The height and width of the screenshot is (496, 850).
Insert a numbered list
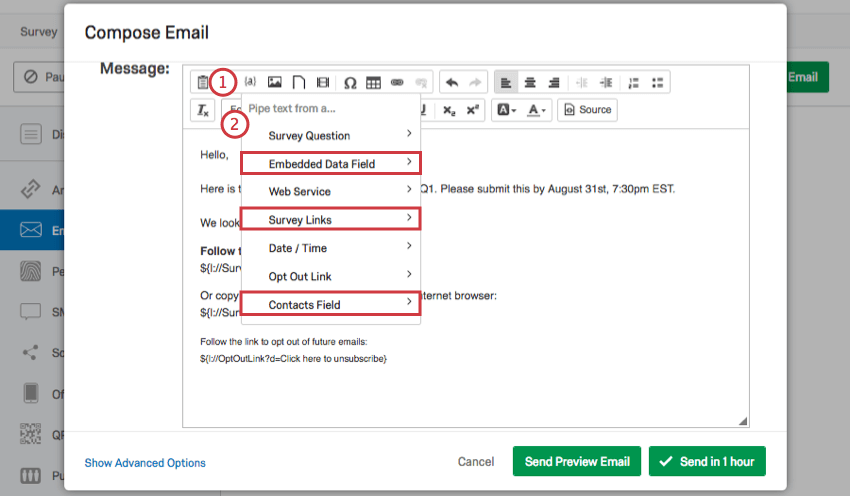click(x=635, y=82)
